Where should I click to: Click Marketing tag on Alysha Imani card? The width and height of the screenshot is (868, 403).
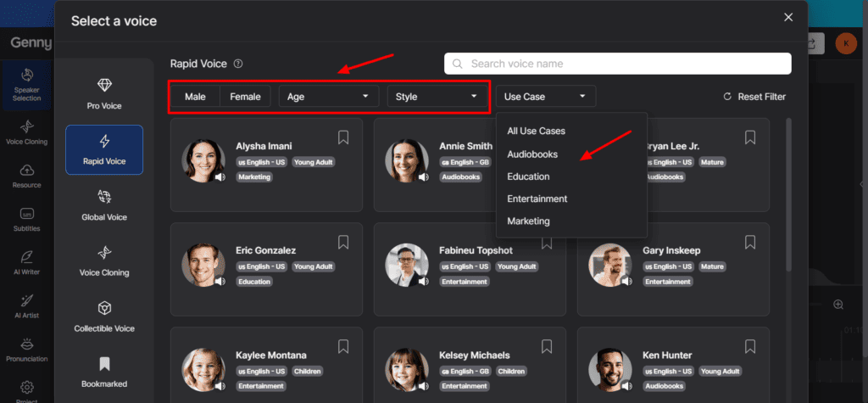[254, 176]
